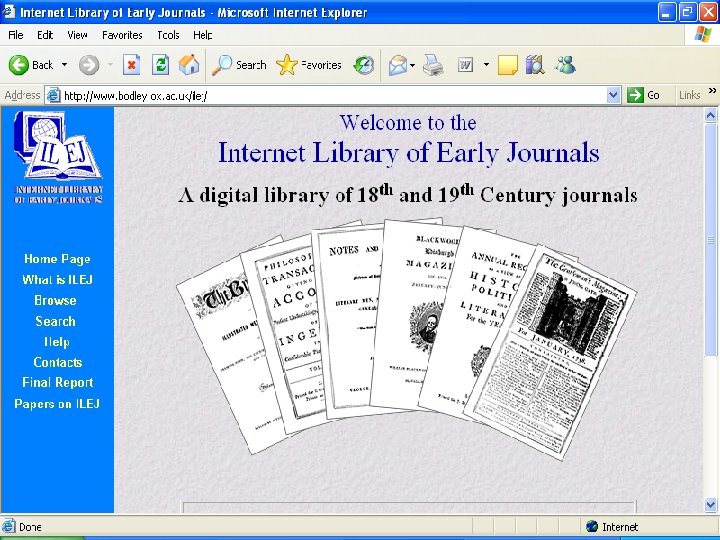Click the Gentleman's Magazine cover image
720x540 pixels.
click(551, 353)
